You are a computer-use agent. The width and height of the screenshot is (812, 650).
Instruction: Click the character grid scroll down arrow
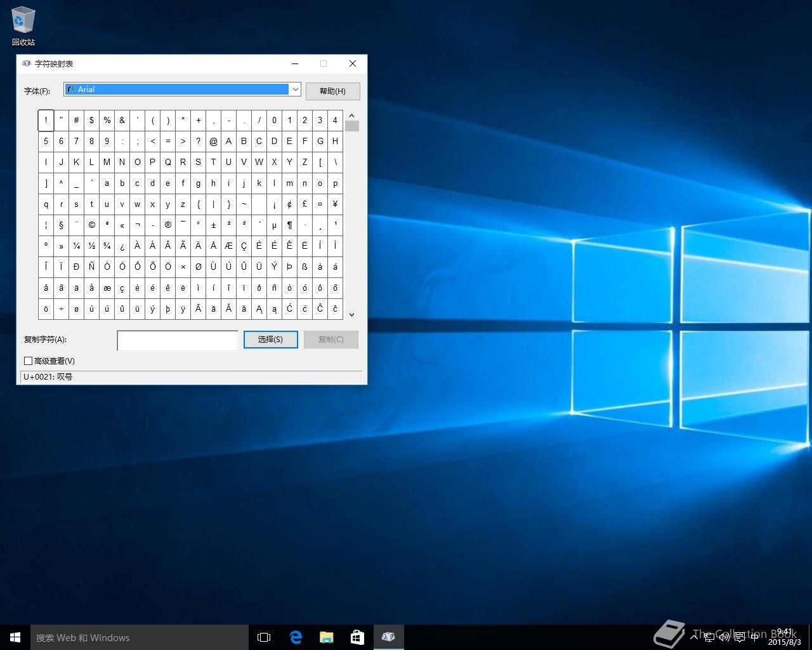tap(351, 314)
